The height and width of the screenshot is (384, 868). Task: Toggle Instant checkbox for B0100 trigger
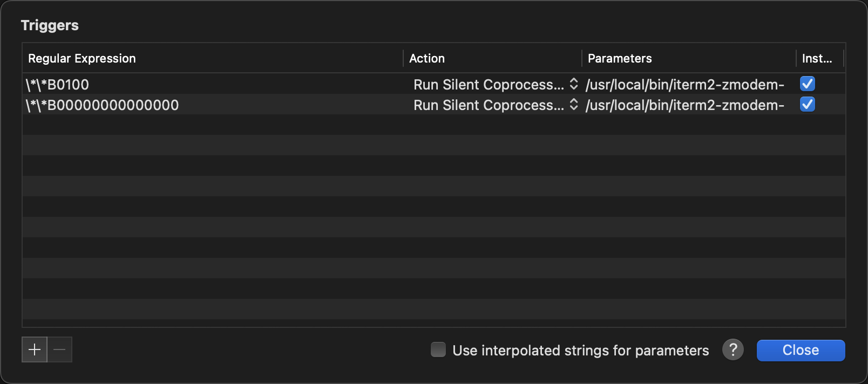tap(808, 84)
